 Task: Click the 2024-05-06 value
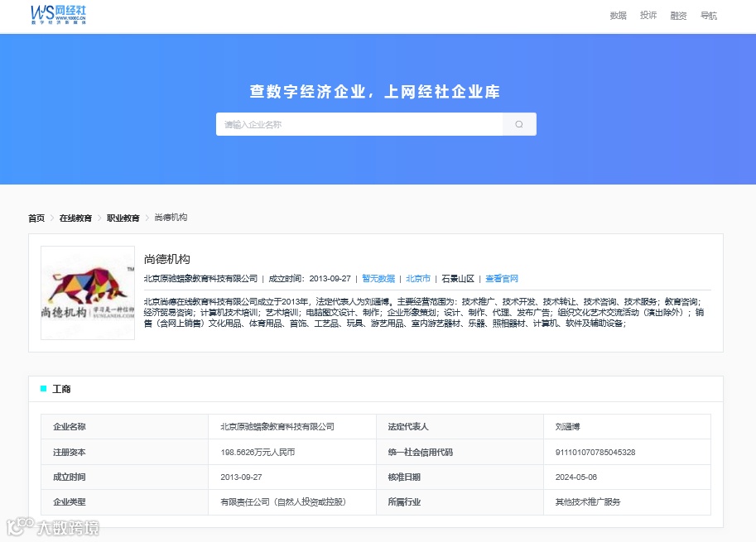click(576, 477)
